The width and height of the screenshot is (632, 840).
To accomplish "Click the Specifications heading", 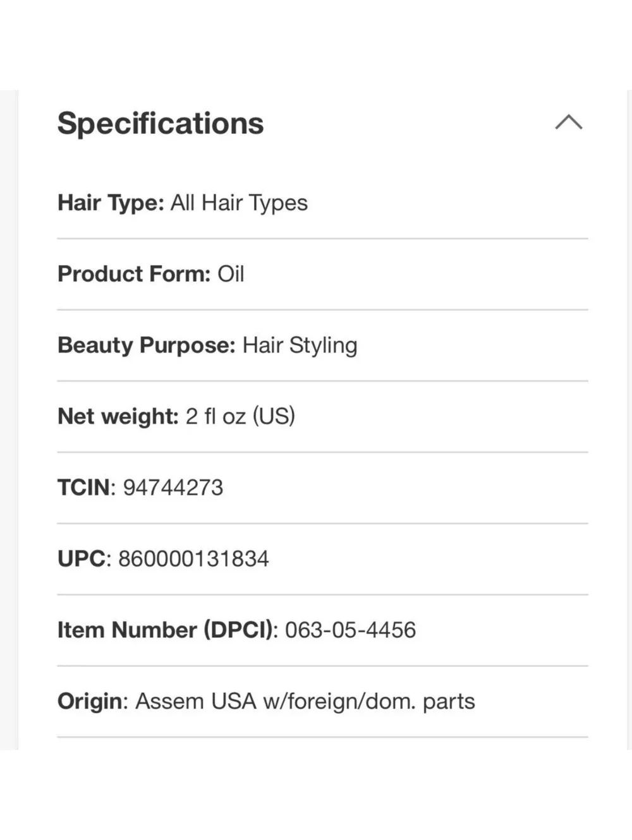I will tap(161, 123).
